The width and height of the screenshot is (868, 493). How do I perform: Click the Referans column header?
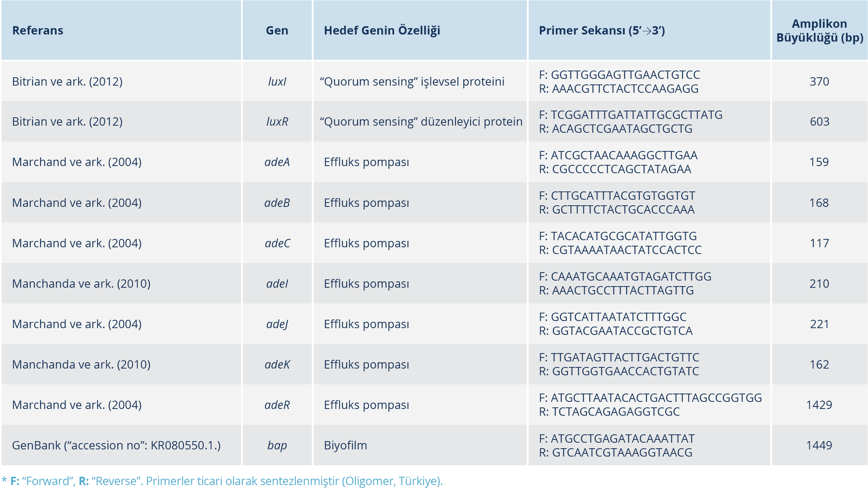point(38,31)
